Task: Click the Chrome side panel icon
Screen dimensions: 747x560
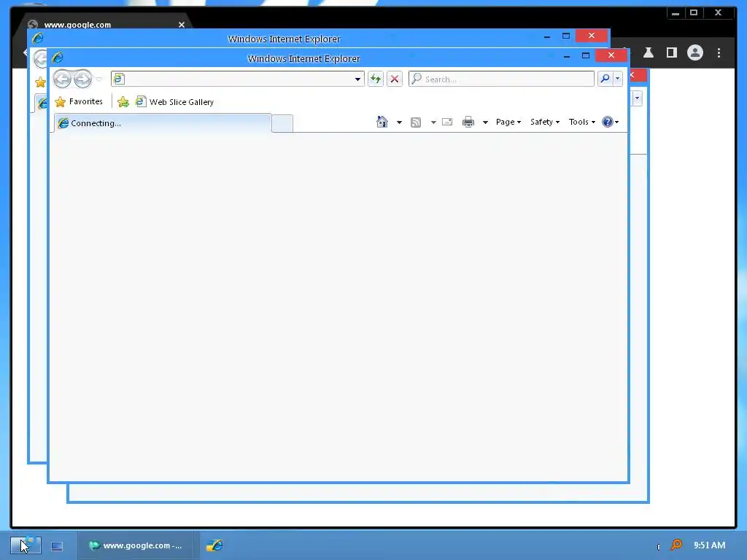Action: 672,52
